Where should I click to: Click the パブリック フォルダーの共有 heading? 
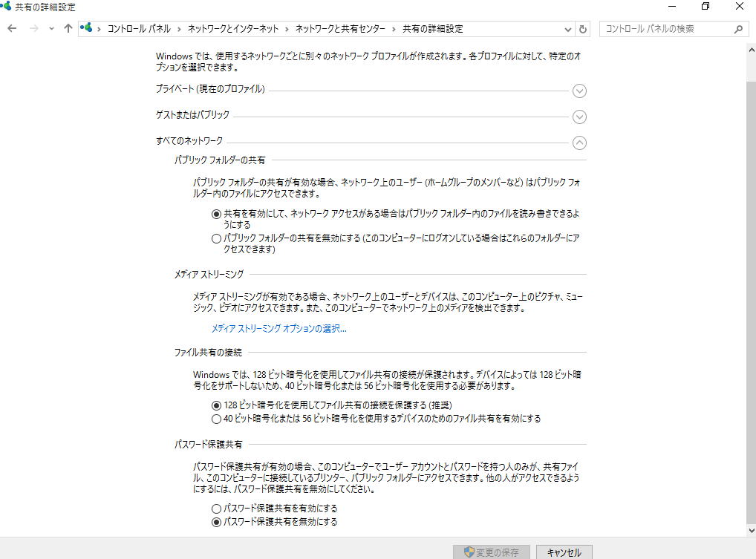[220, 160]
